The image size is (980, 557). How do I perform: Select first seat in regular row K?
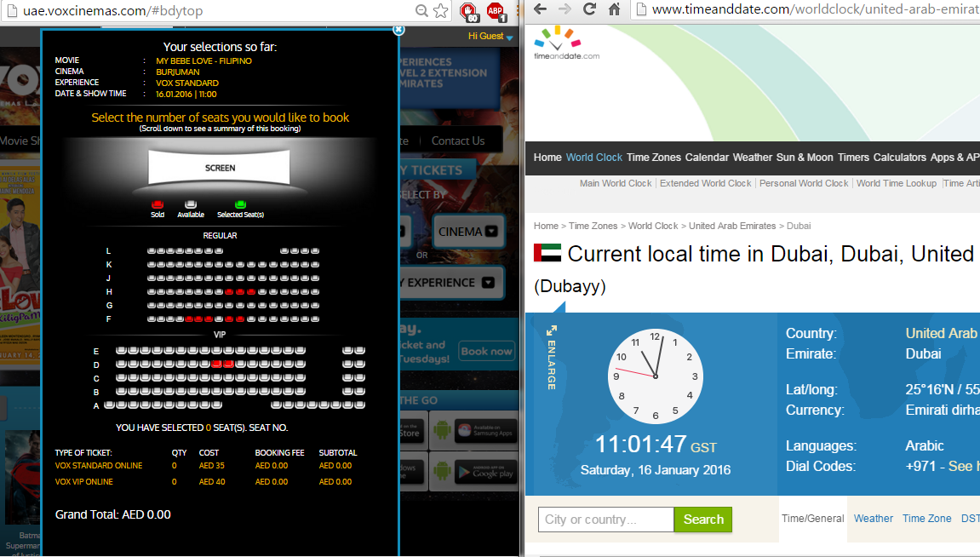[152, 264]
